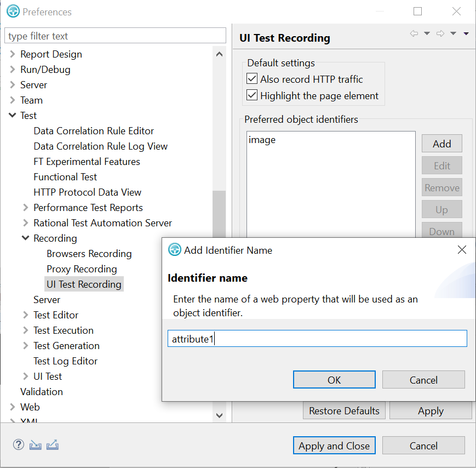
Task: Select UI Test Recording in the tree
Action: pos(83,284)
